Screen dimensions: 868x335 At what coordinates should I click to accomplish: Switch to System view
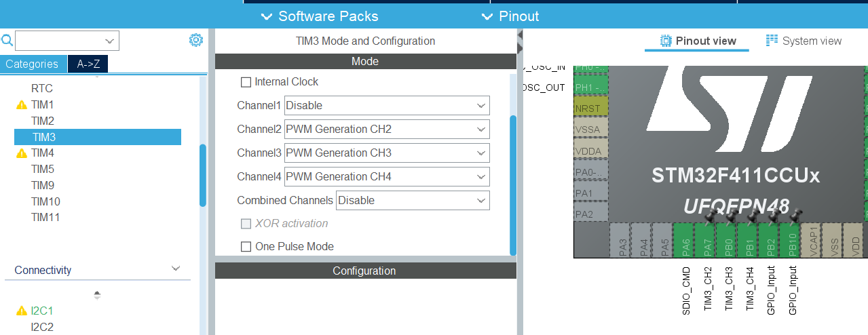point(804,41)
